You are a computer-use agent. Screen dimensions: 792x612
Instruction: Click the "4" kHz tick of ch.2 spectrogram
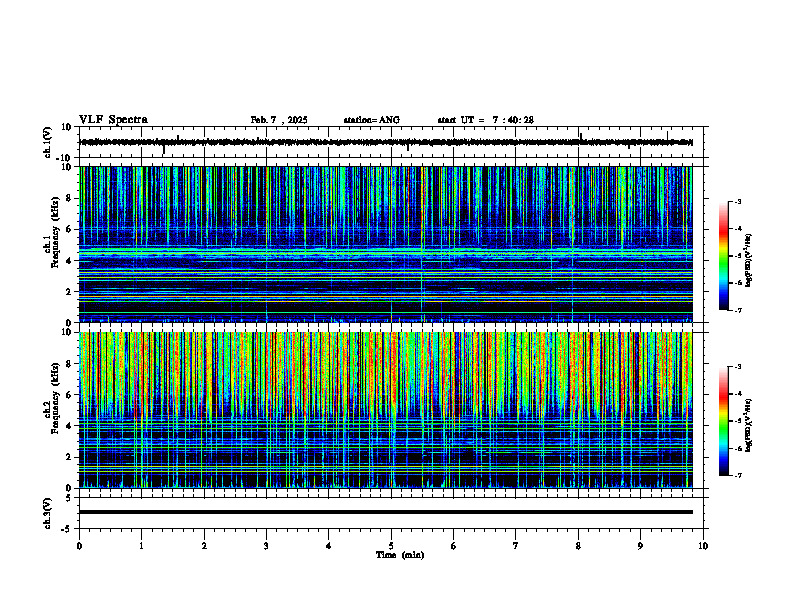70,426
